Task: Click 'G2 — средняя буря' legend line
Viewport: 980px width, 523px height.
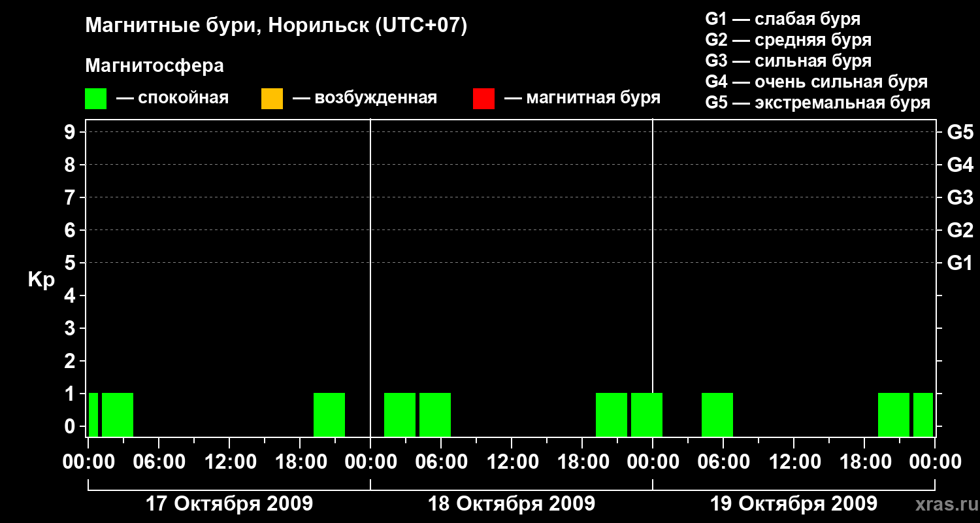Action: pos(788,41)
